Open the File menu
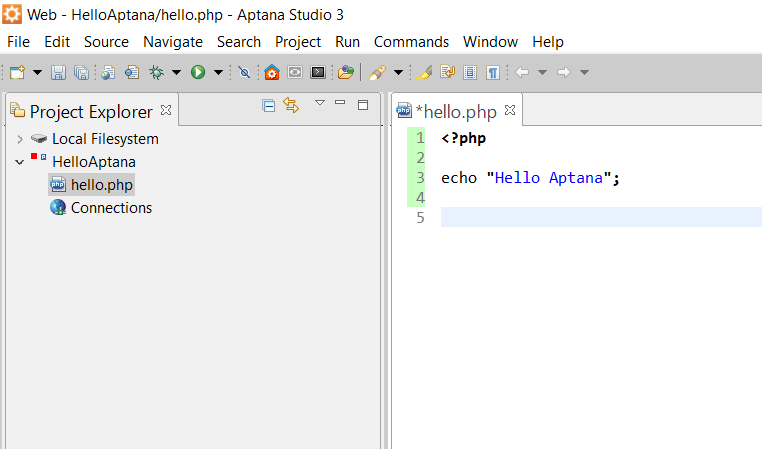Image resolution: width=762 pixels, height=449 pixels. pyautogui.click(x=18, y=42)
